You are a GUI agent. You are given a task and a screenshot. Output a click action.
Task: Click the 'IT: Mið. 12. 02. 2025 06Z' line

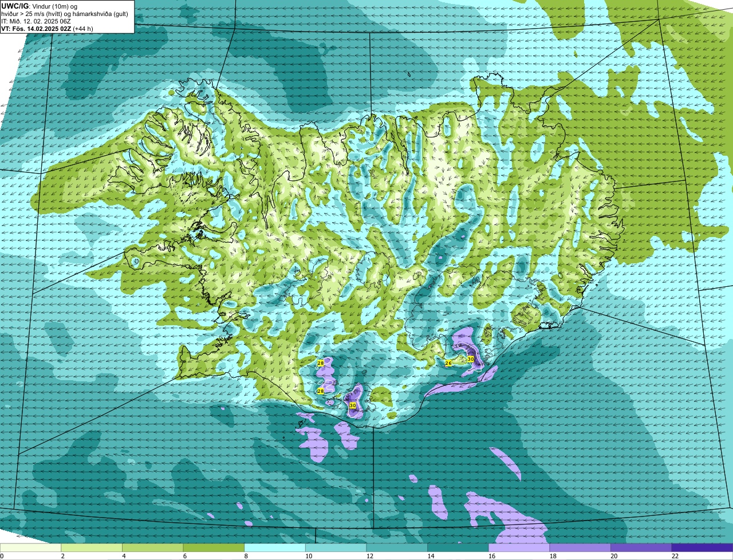pyautogui.click(x=36, y=21)
